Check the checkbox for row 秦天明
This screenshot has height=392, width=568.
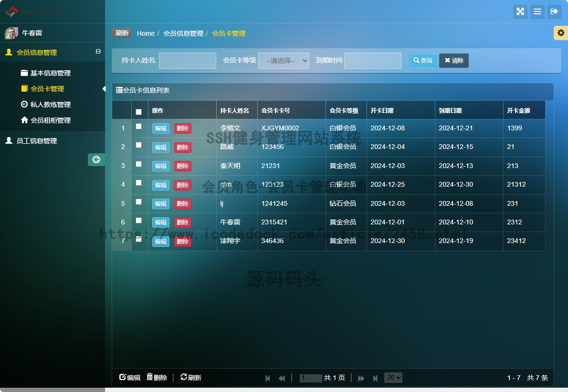(x=139, y=164)
